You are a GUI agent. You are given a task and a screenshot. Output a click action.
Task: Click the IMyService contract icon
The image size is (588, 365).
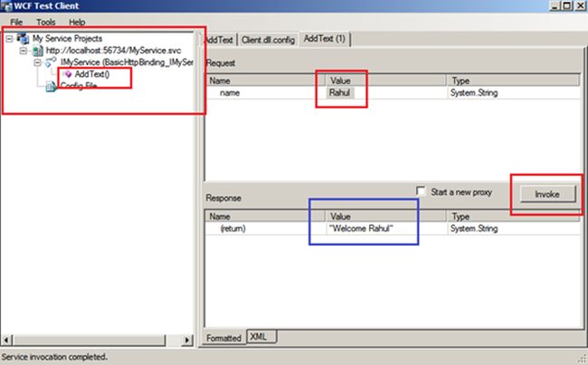pos(51,62)
